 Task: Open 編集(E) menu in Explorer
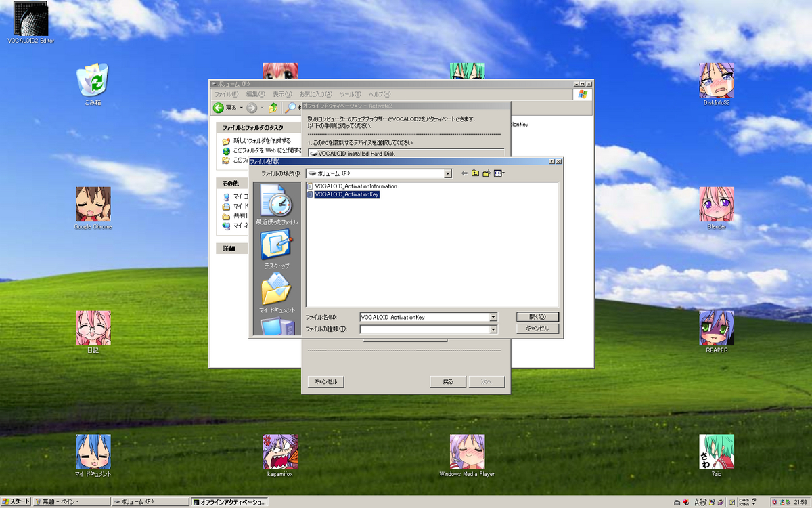coord(256,94)
